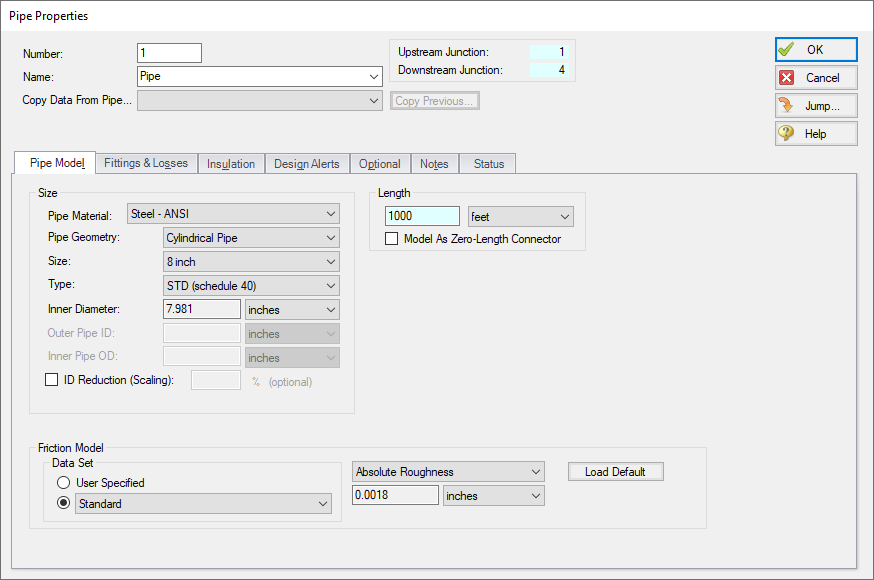The image size is (874, 580).
Task: Open the Insulation tab
Action: click(x=231, y=164)
